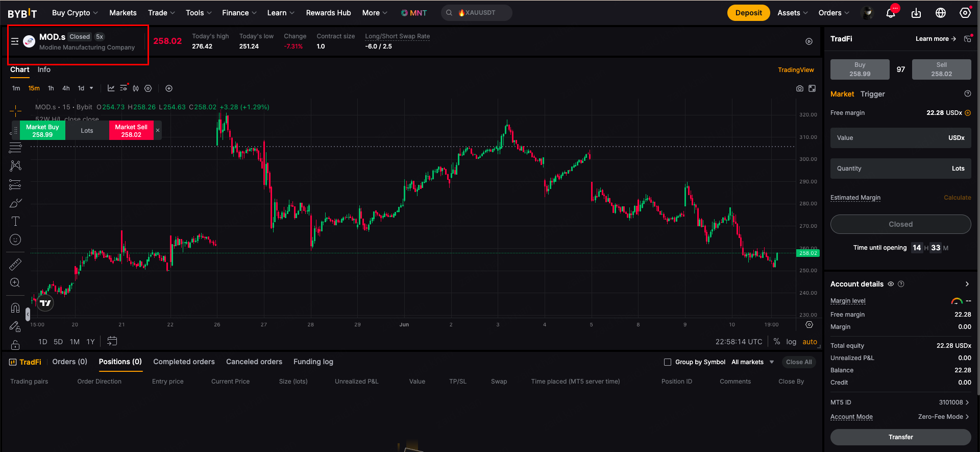Screen dimensions: 980x452
Task: Toggle lock all drawings
Action: 15,345
